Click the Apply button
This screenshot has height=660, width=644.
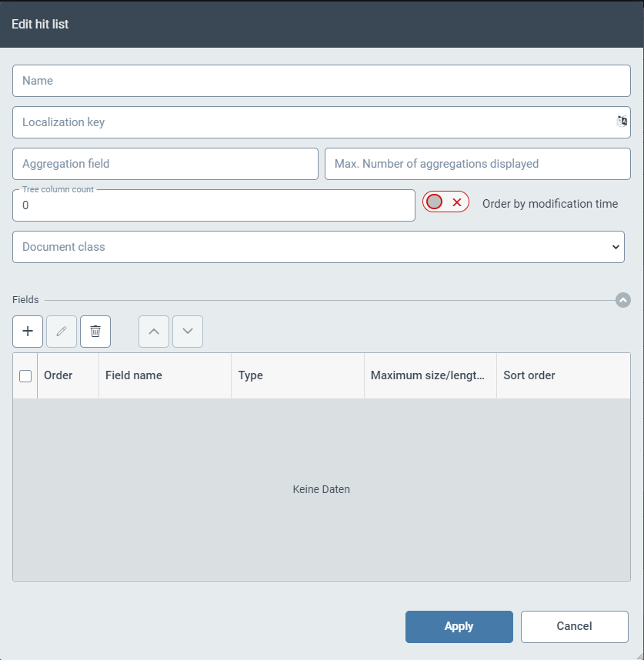click(459, 627)
